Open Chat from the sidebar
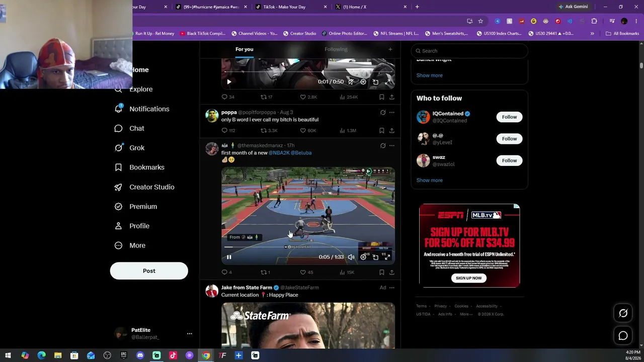Image resolution: width=644 pixels, height=362 pixels. pos(130,128)
